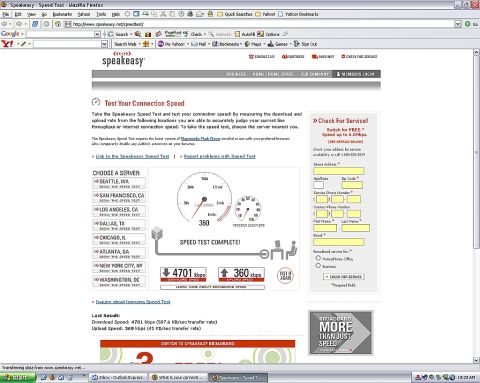Choose the Washington, DC server
480x383 pixels.
point(119,281)
